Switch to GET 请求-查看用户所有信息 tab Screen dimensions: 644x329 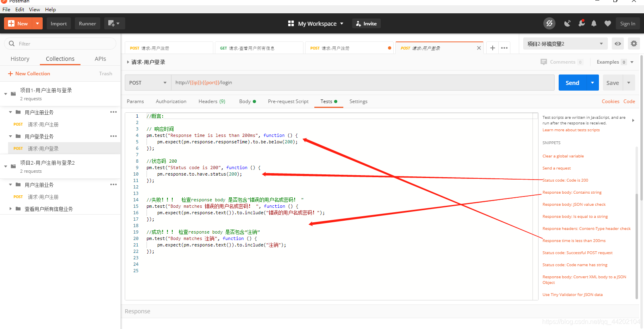[x=259, y=48]
